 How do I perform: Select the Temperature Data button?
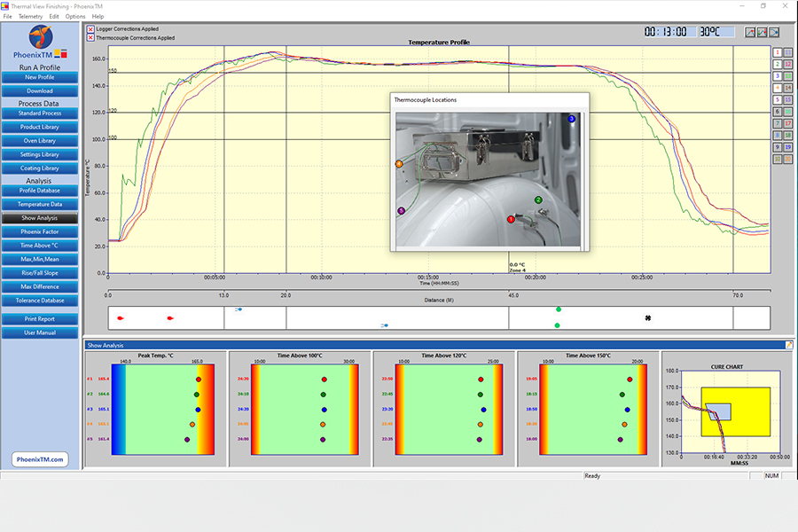[40, 205]
